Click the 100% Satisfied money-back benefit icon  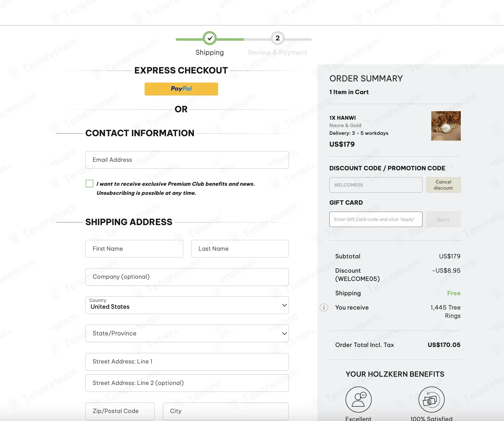coord(431,400)
